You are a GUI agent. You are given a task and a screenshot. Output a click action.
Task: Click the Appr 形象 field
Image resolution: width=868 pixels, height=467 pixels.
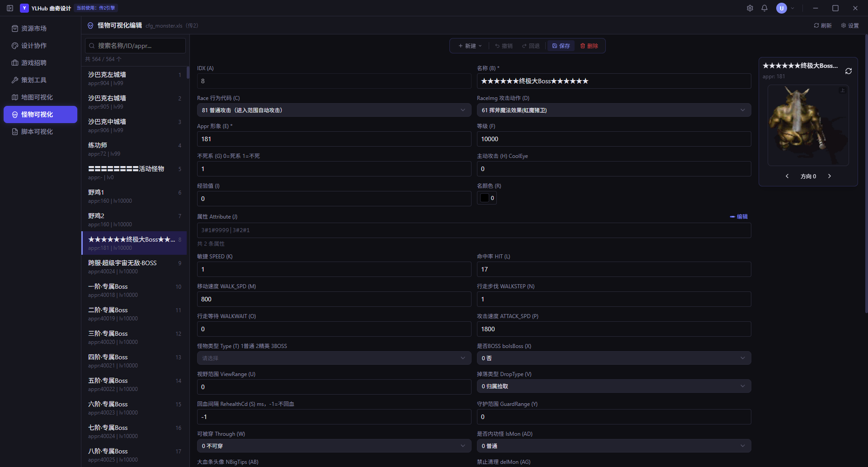click(334, 139)
